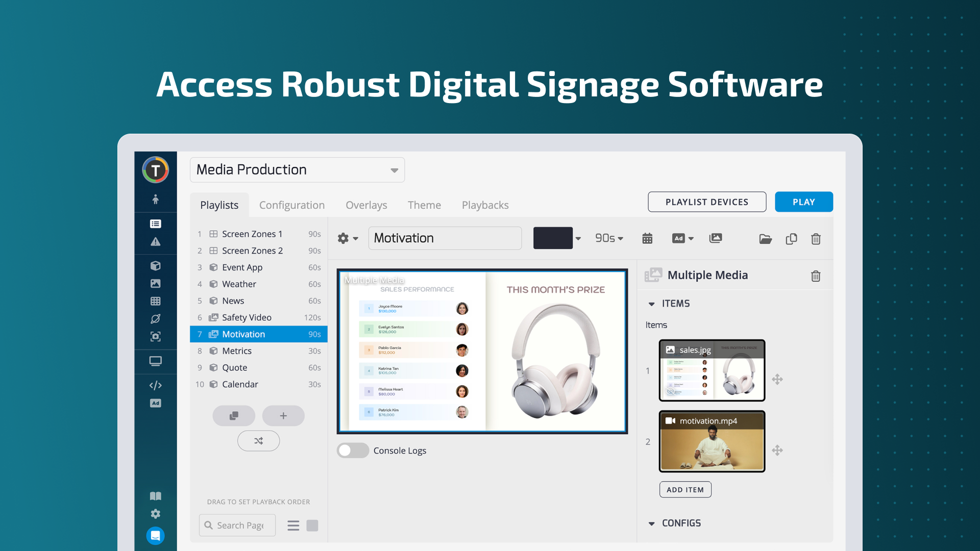
Task: Open the media gallery icon next to the Ad dropdown
Action: [716, 238]
